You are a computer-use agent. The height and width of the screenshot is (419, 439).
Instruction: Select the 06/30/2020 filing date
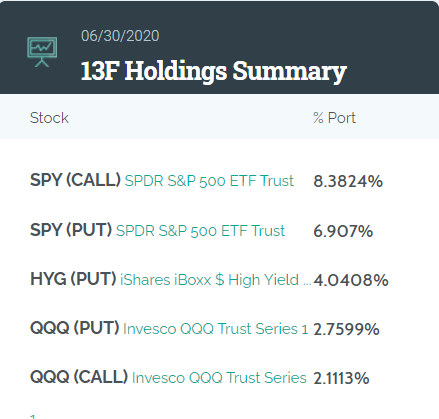point(120,36)
